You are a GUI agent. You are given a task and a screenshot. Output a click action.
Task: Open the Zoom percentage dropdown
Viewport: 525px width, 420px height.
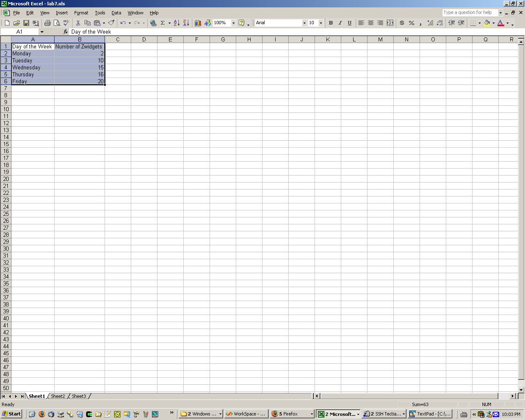[233, 23]
